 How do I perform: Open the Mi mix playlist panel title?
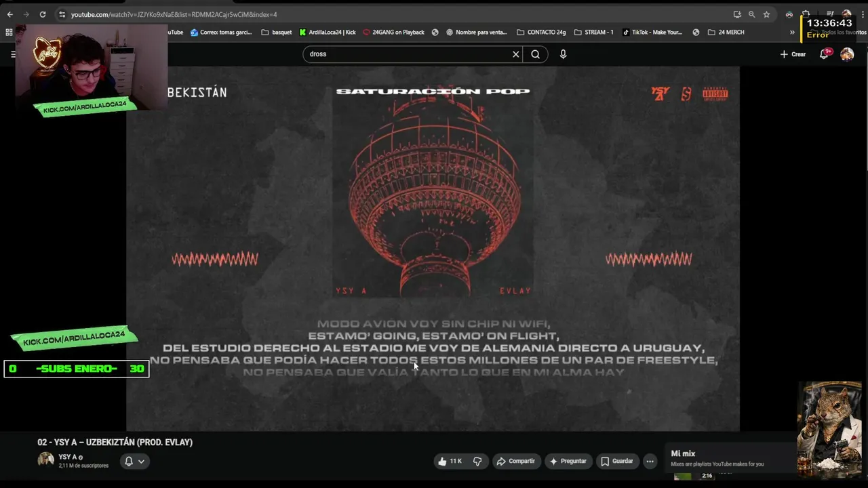tap(683, 453)
